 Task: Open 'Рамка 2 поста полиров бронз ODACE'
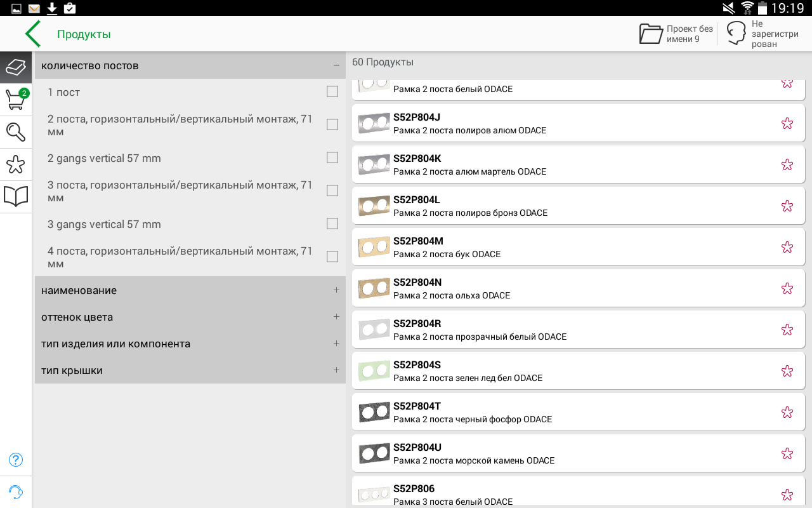coord(579,206)
